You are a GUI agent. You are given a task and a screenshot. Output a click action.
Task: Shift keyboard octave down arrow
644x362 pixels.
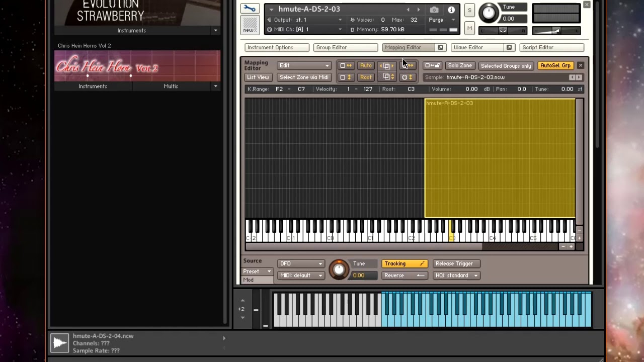coord(243,318)
